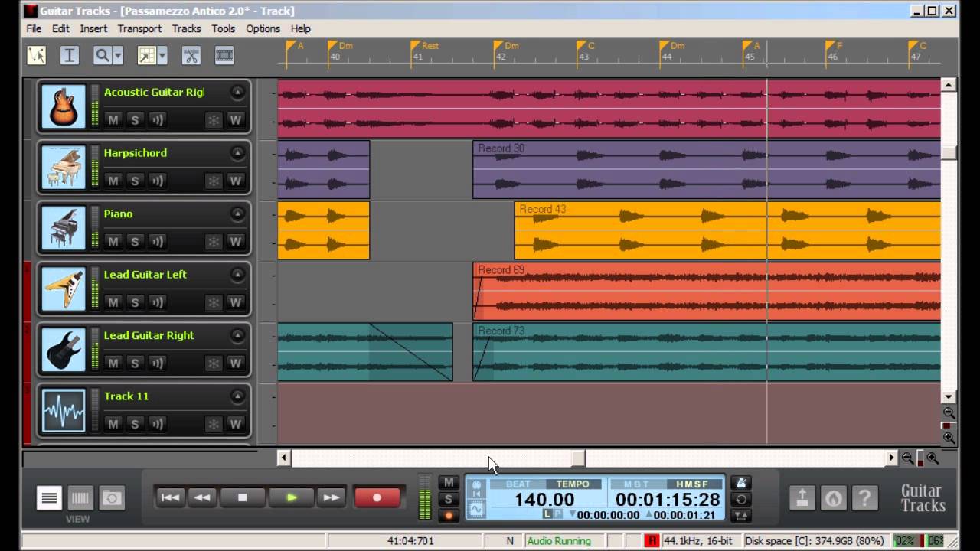Click the Burn CD flame icon
The width and height of the screenshot is (980, 551).
(834, 498)
